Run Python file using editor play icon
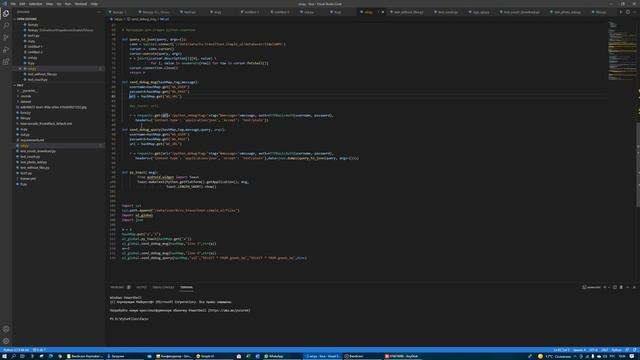This screenshot has width=640, height=360. (621, 12)
